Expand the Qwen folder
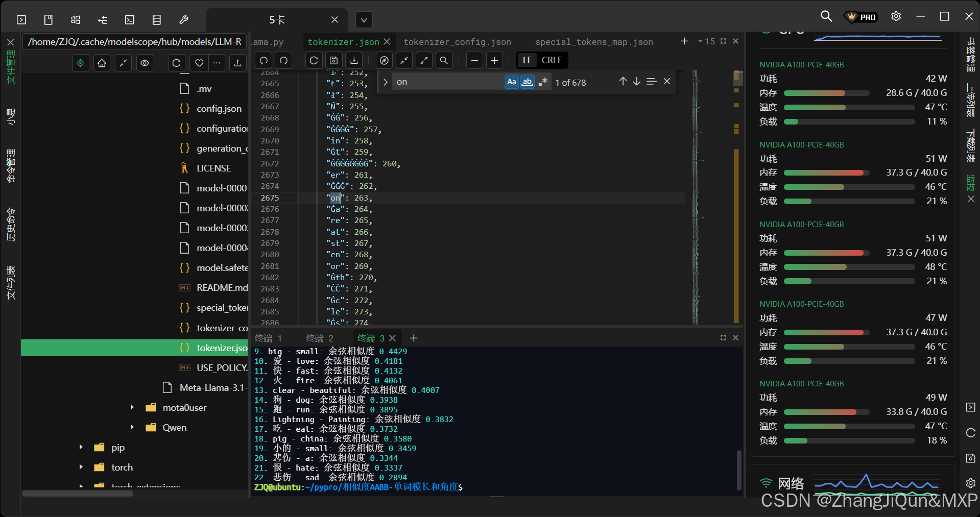Screen dimensions: 980x517 coord(132,427)
